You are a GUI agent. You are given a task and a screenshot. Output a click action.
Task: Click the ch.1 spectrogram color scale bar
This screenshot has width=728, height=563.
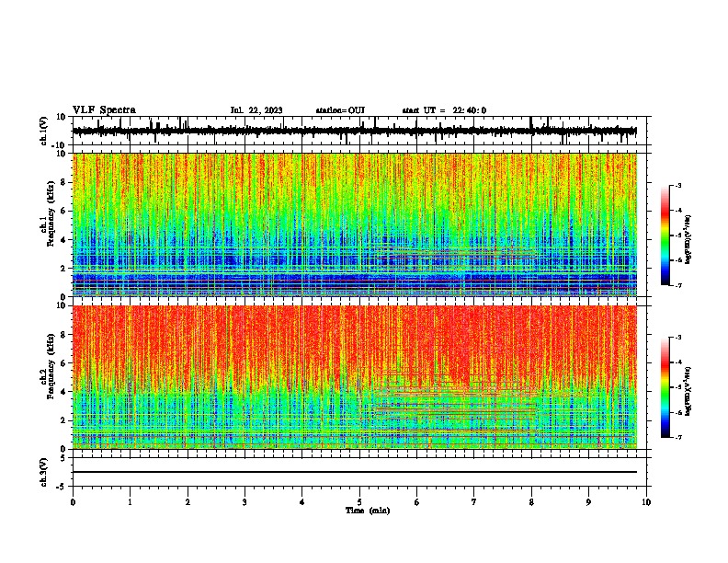click(665, 236)
